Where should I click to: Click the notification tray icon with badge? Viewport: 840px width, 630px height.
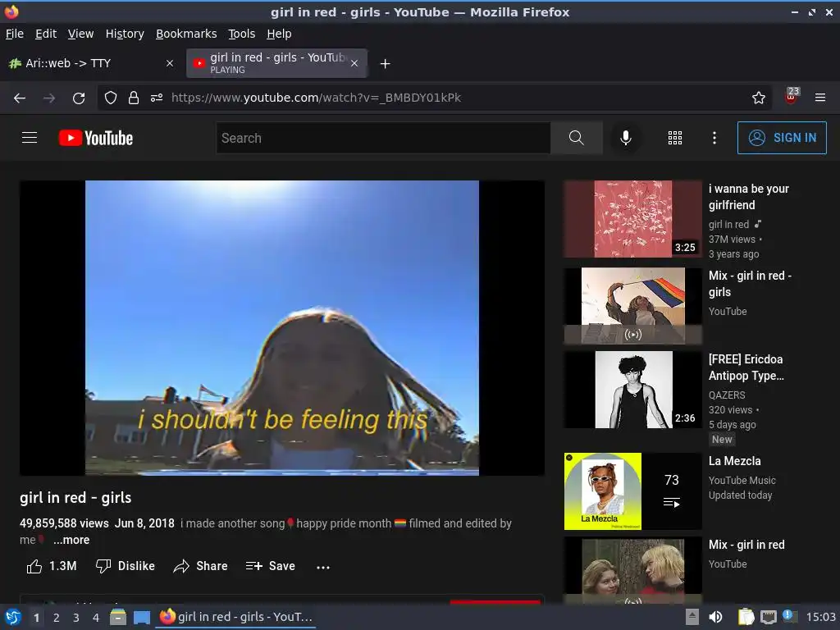[x=789, y=616]
